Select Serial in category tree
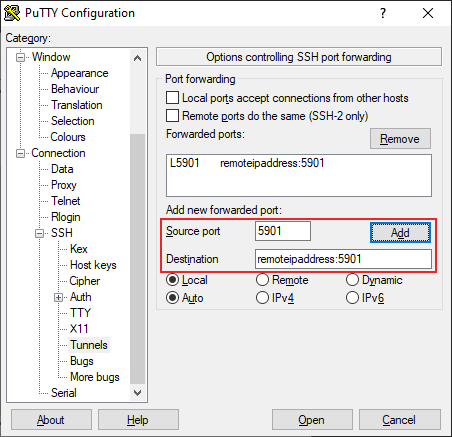The width and height of the screenshot is (452, 437). pos(64,393)
